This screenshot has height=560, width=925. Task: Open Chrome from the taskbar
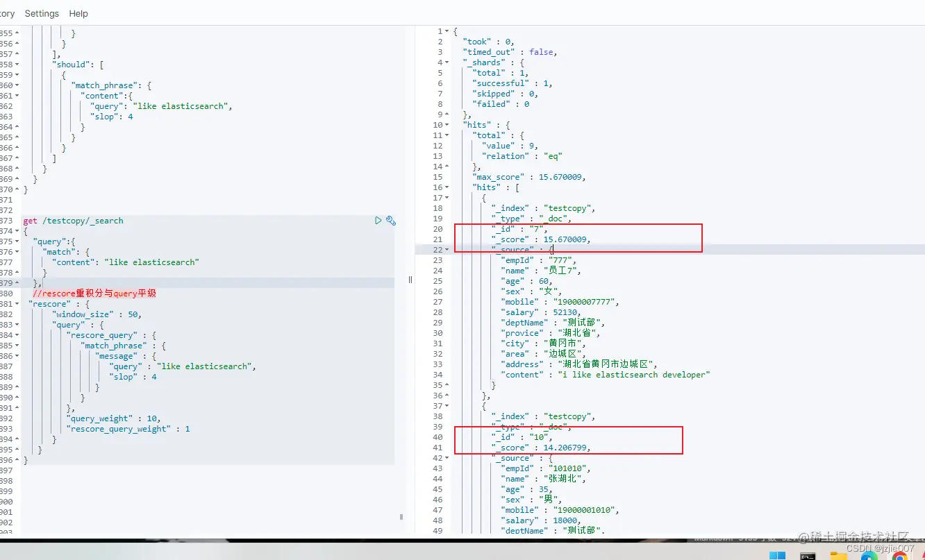point(900,557)
